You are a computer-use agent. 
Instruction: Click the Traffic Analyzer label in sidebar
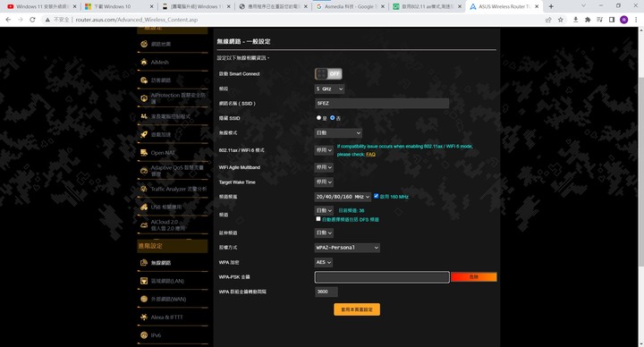179,189
